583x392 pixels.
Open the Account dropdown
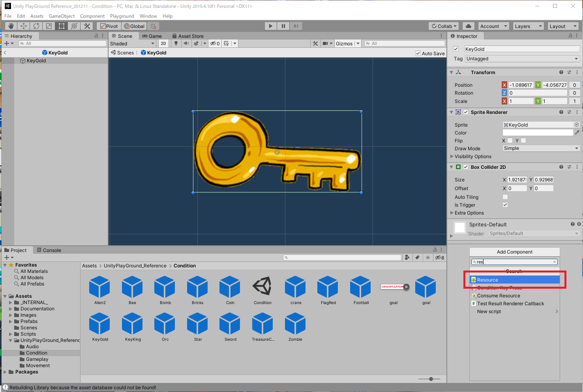(x=494, y=26)
